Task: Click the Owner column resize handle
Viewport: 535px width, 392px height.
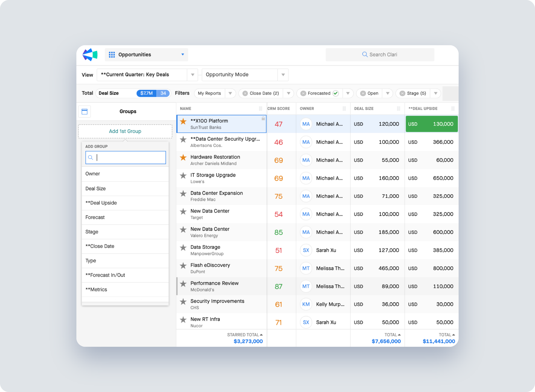Action: pyautogui.click(x=344, y=109)
